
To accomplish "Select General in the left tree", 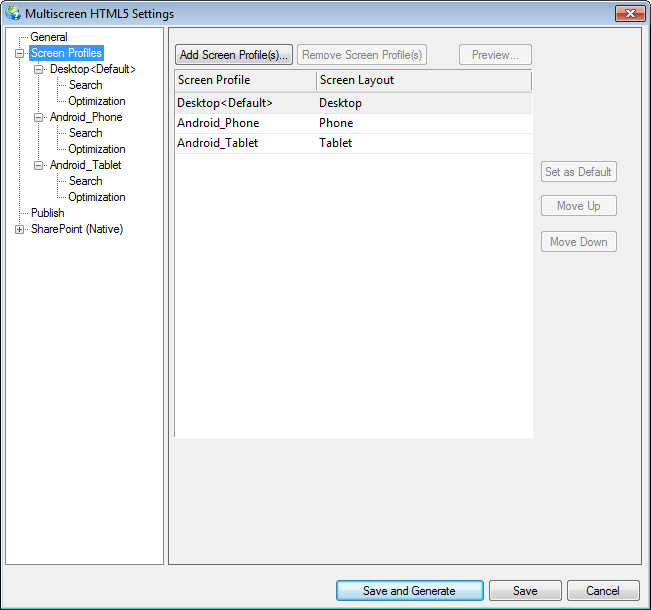I will point(49,37).
